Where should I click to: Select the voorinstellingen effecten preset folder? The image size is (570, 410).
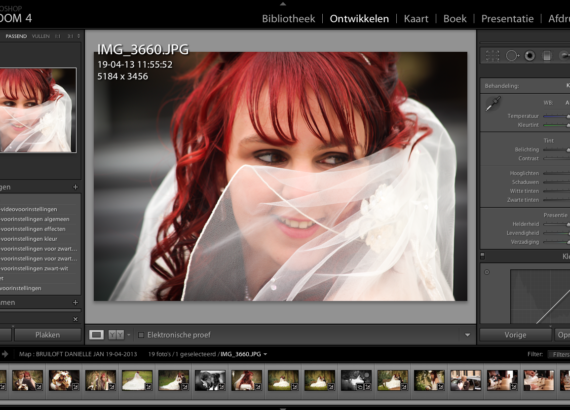33,229
